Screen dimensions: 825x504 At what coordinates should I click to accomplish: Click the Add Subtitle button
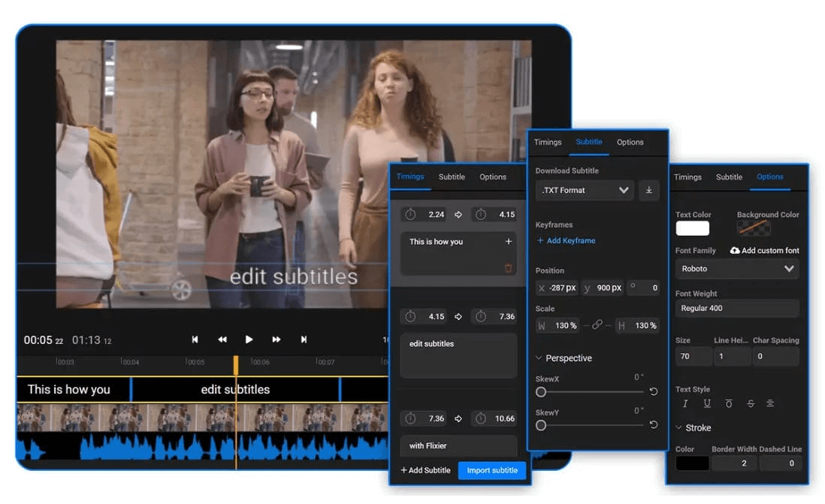426,470
